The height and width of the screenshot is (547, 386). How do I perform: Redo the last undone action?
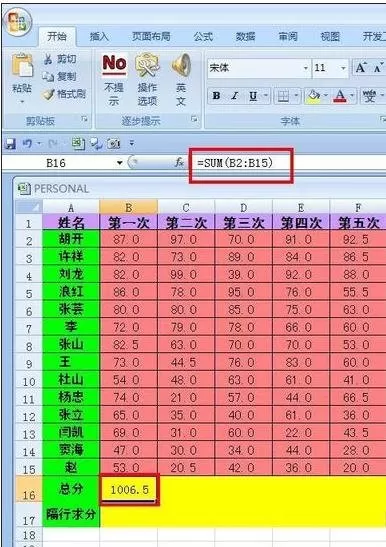point(52,143)
